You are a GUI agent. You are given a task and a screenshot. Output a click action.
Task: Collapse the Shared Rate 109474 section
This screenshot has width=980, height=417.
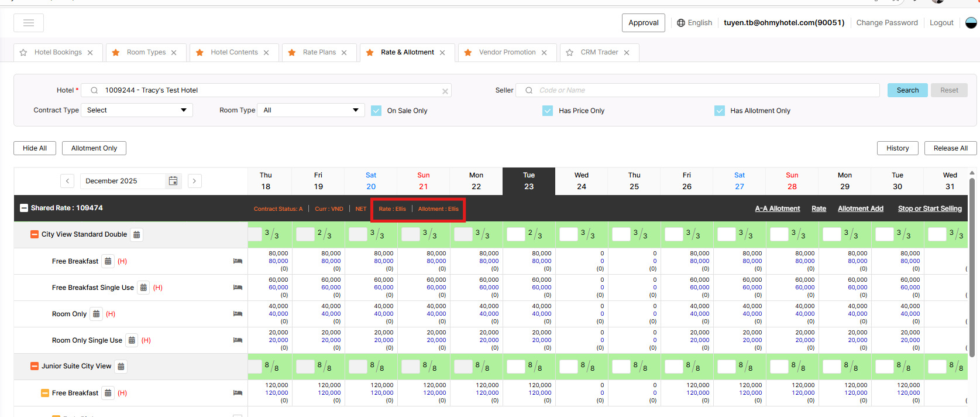pyautogui.click(x=24, y=208)
